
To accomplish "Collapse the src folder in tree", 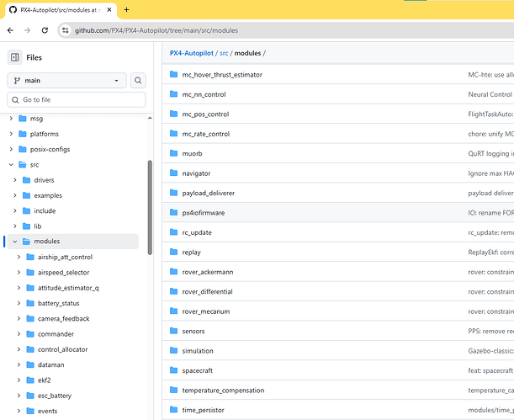I will 11,165.
